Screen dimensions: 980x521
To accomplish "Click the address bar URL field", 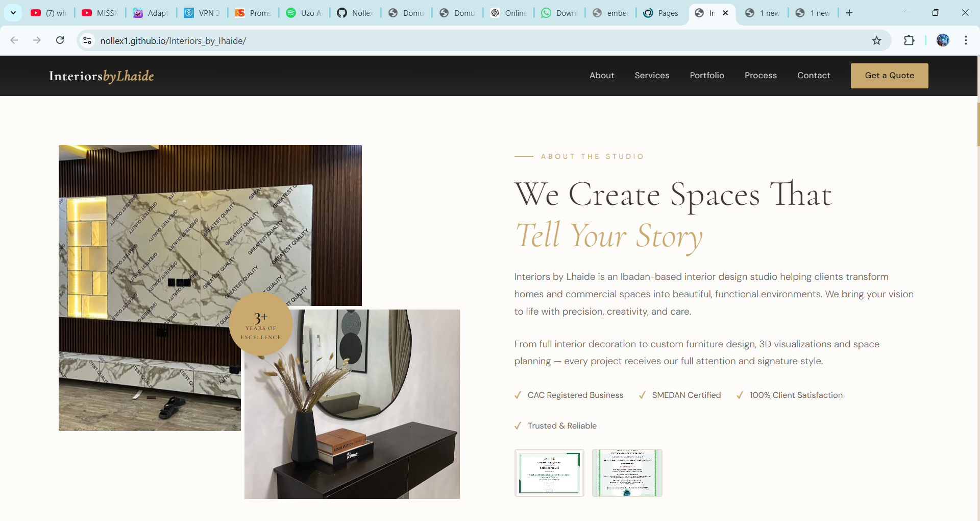I will tap(480, 40).
